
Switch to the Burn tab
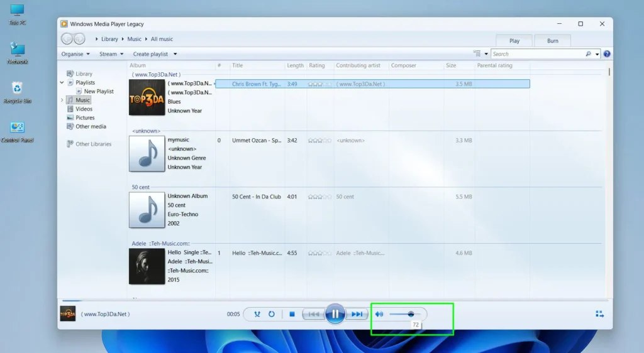tap(552, 41)
